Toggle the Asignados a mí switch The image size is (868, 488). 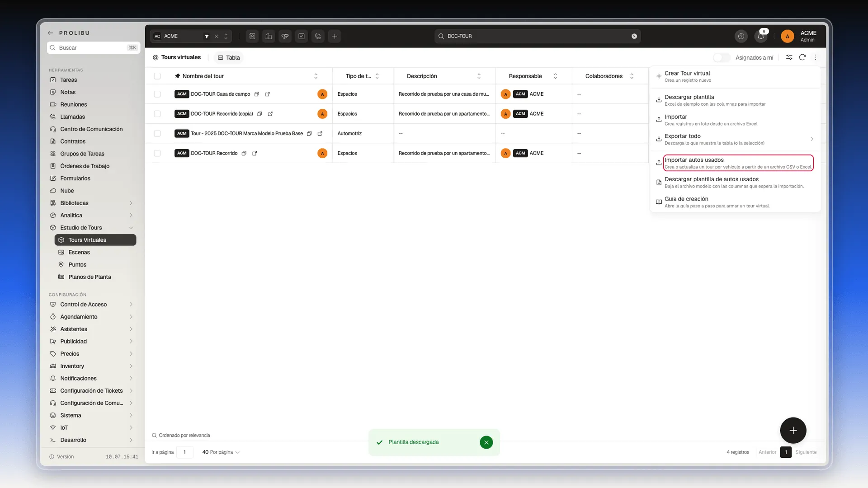point(721,57)
